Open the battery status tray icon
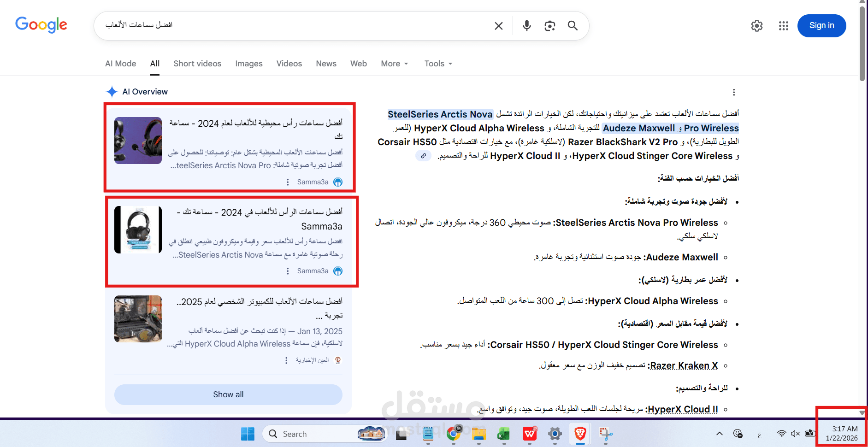The image size is (868, 447). click(810, 434)
